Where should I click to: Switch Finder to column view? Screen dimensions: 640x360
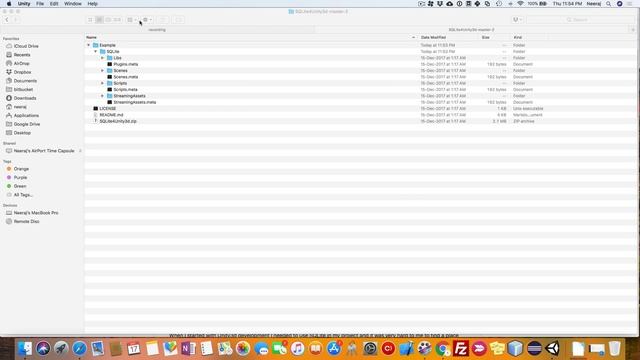[108, 20]
